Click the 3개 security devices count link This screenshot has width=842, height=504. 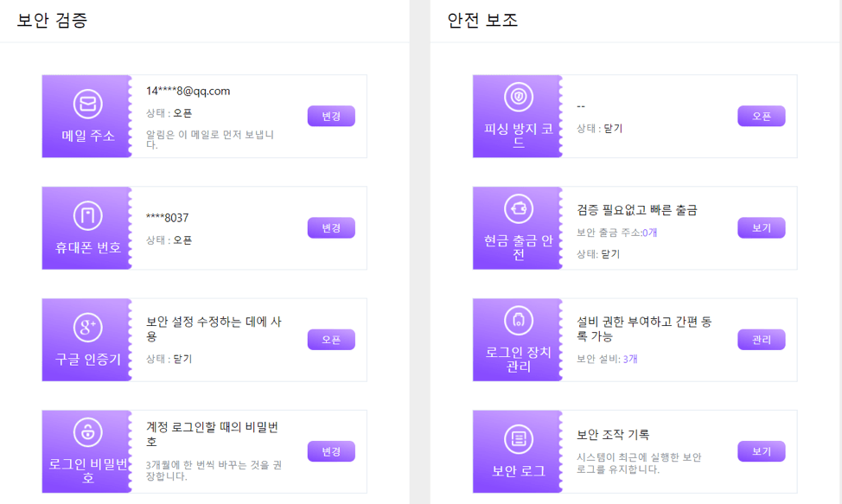[x=630, y=359]
